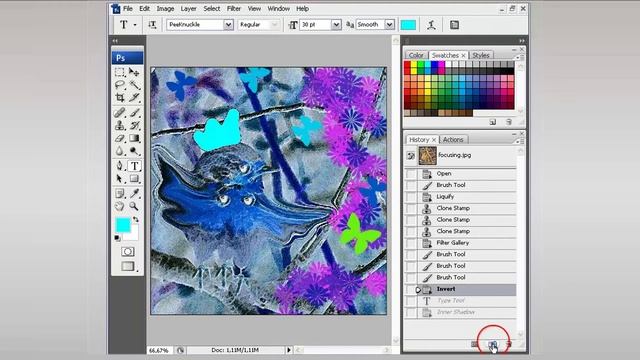This screenshot has width=640, height=360.
Task: Open the Image menu
Action: click(165, 9)
